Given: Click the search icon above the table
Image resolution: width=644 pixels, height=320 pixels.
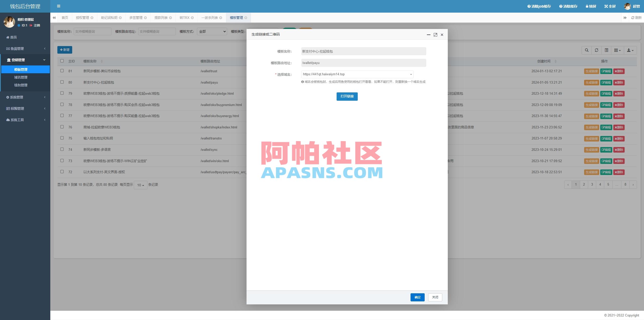Looking at the screenshot, I should [586, 50].
